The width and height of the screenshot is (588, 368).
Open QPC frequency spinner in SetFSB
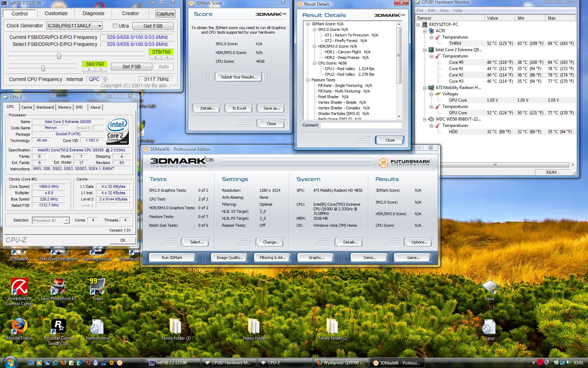[105, 79]
